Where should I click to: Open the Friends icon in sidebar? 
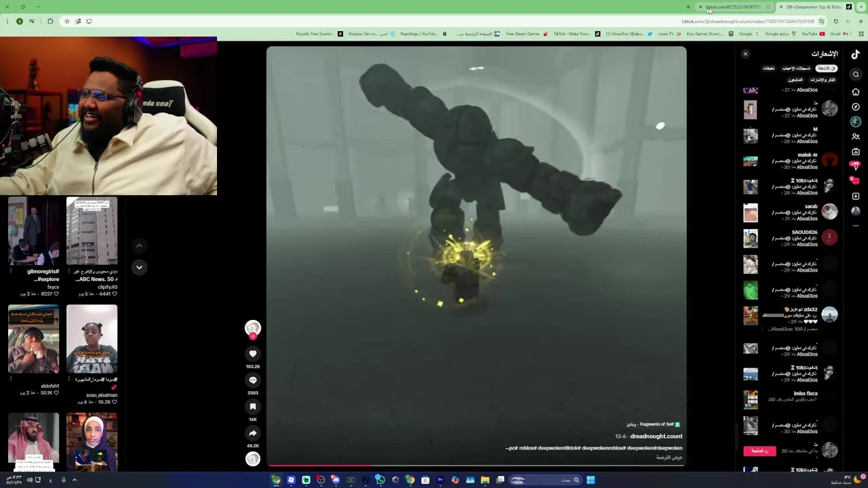(856, 136)
